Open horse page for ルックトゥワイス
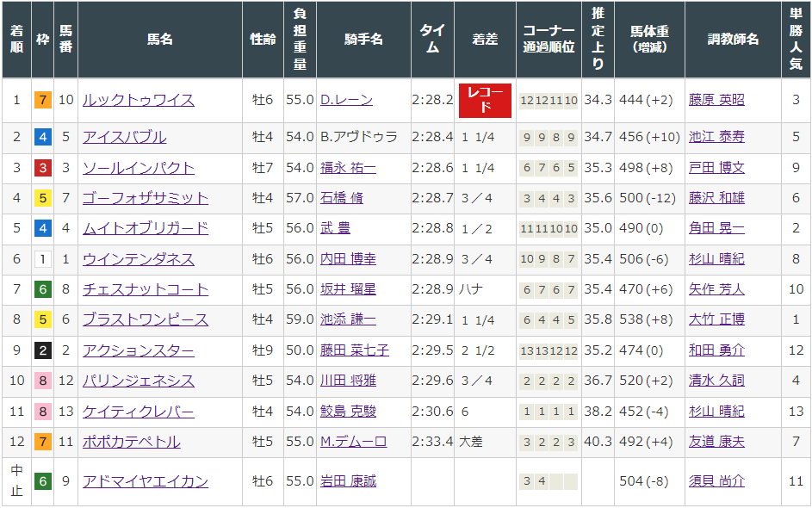The height and width of the screenshot is (508, 812). pos(139,100)
